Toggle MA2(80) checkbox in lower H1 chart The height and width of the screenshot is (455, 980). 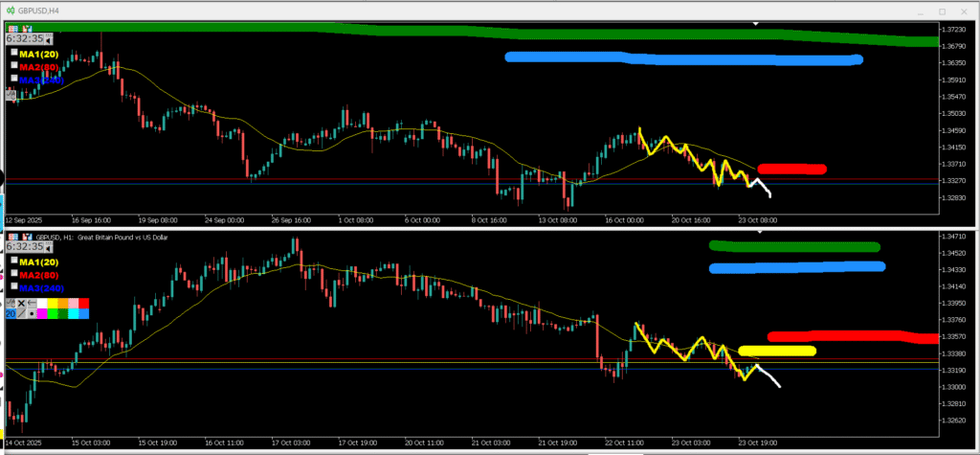(x=14, y=275)
